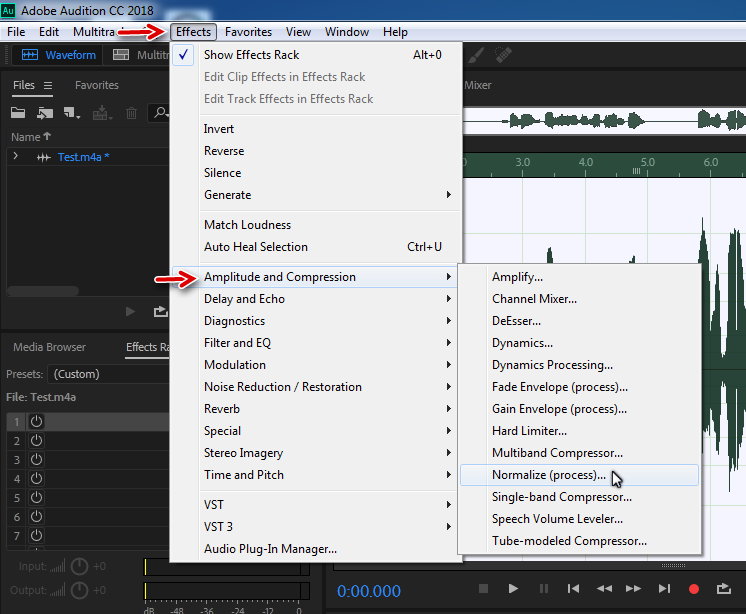Click the trash icon in Files panel
The height and width of the screenshot is (614, 746).
point(131,114)
